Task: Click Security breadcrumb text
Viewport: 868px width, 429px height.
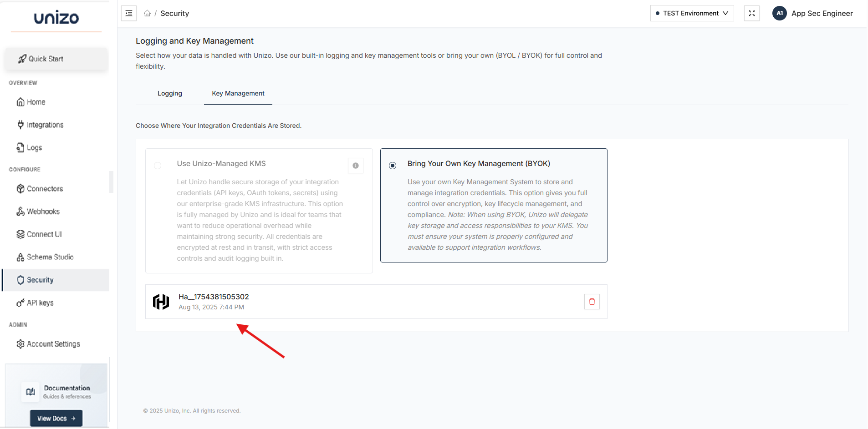Action: (x=174, y=13)
